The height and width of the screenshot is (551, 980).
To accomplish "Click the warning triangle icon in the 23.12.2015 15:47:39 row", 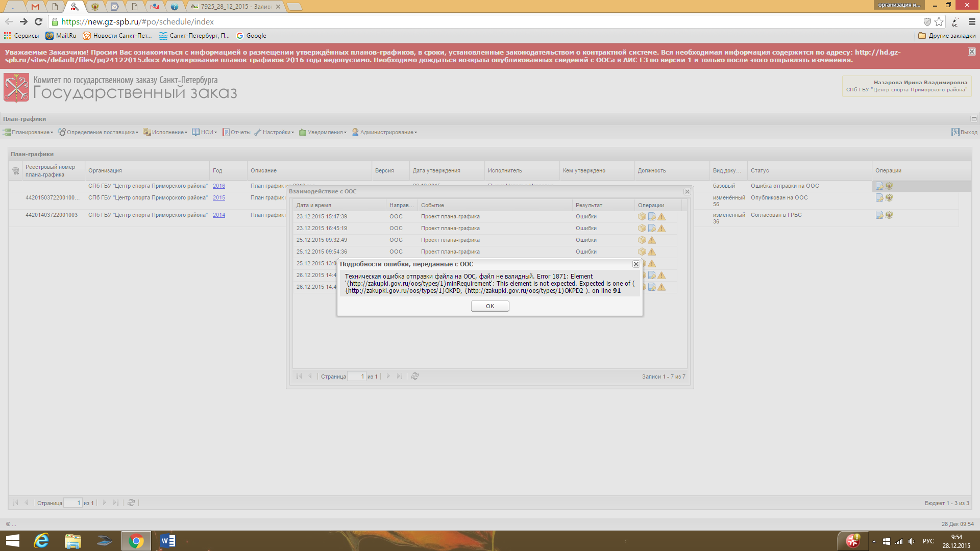I will (x=661, y=217).
